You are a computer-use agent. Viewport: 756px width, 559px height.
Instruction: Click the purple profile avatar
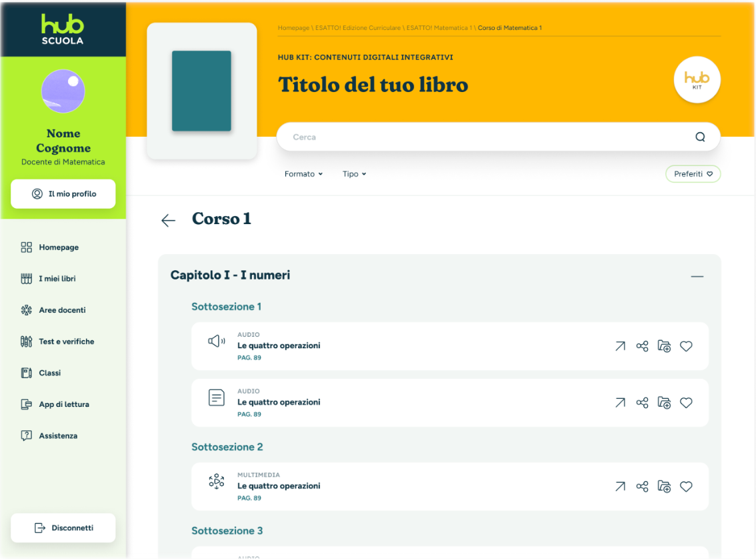pos(63,91)
